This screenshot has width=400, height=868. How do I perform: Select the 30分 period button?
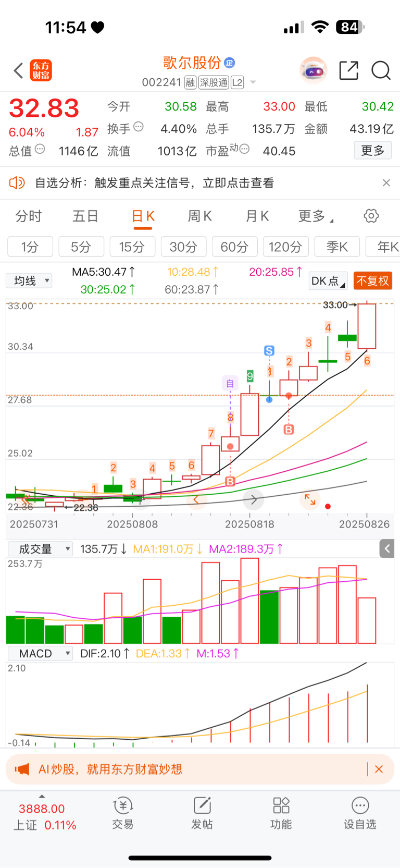pos(183,247)
